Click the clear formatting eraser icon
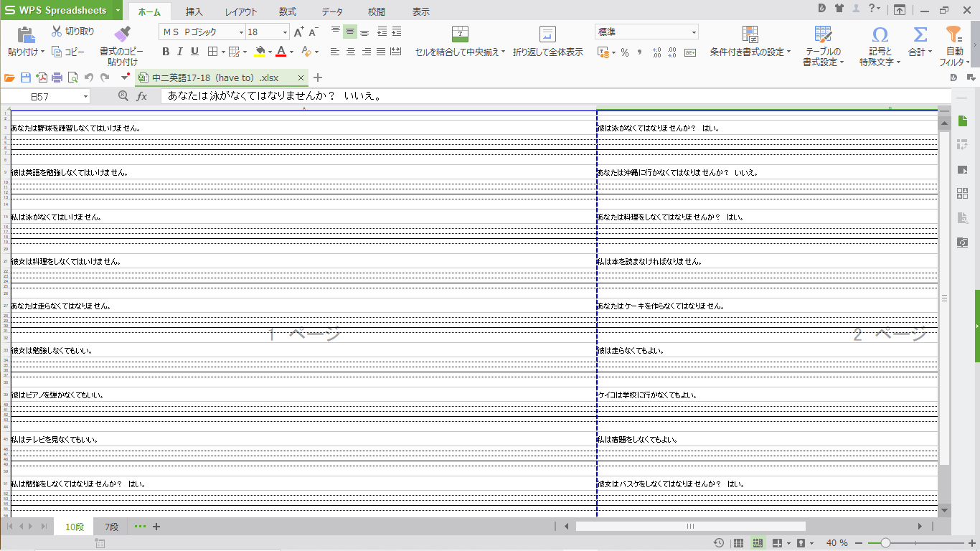The height and width of the screenshot is (551, 980). [x=306, y=52]
